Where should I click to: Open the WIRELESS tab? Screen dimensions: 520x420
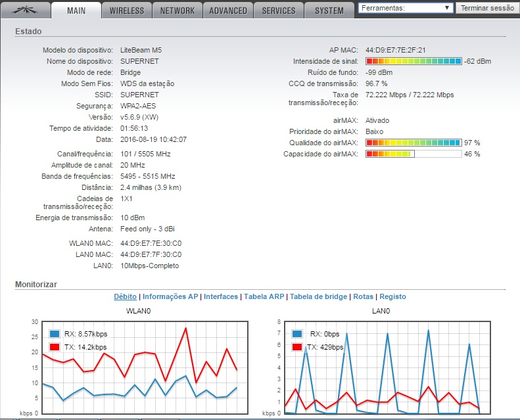(127, 11)
